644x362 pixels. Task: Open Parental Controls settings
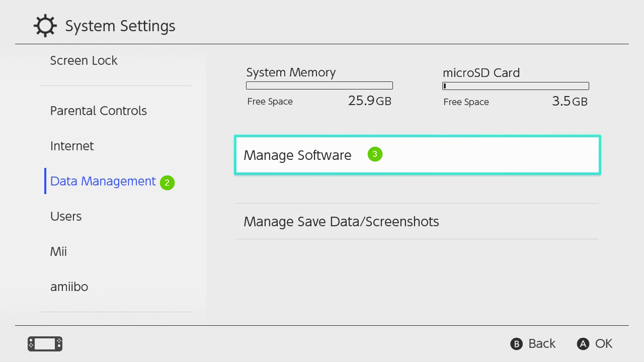tap(98, 111)
